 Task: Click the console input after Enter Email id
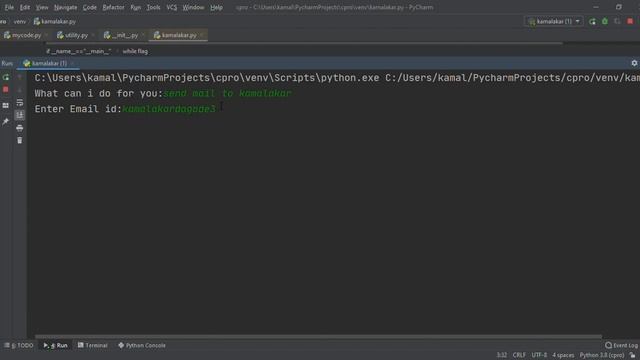pyautogui.click(x=169, y=109)
